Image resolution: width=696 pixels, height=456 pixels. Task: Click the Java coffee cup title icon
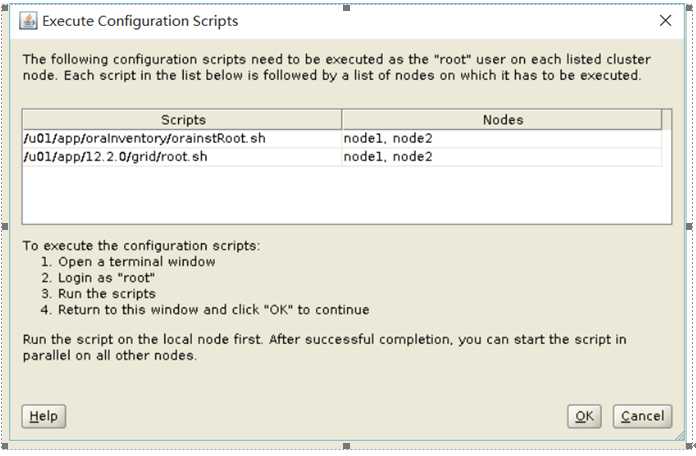tap(28, 21)
